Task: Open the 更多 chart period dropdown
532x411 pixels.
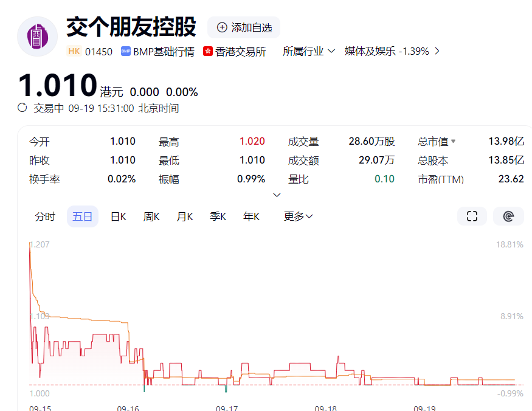Action: pos(298,216)
